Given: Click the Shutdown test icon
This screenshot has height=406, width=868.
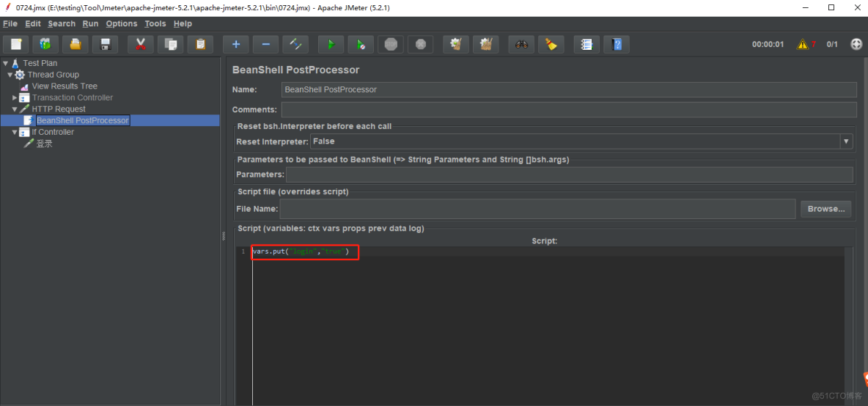Looking at the screenshot, I should (421, 44).
